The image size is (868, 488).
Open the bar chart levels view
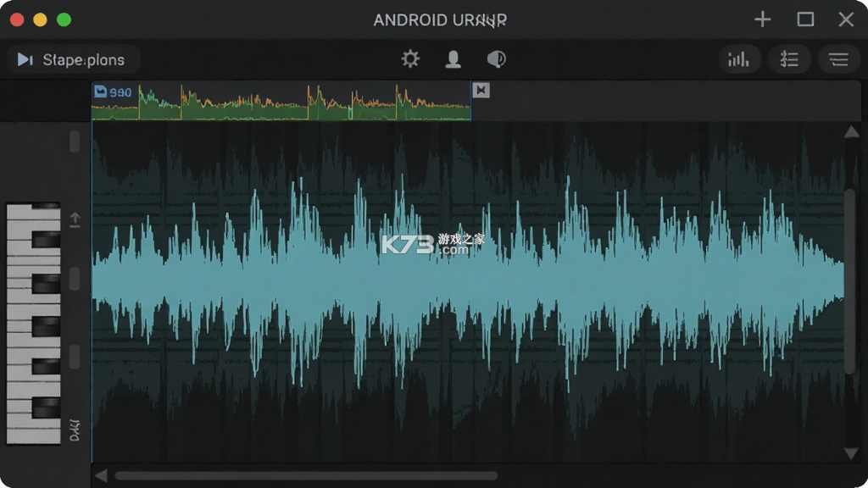(x=739, y=59)
